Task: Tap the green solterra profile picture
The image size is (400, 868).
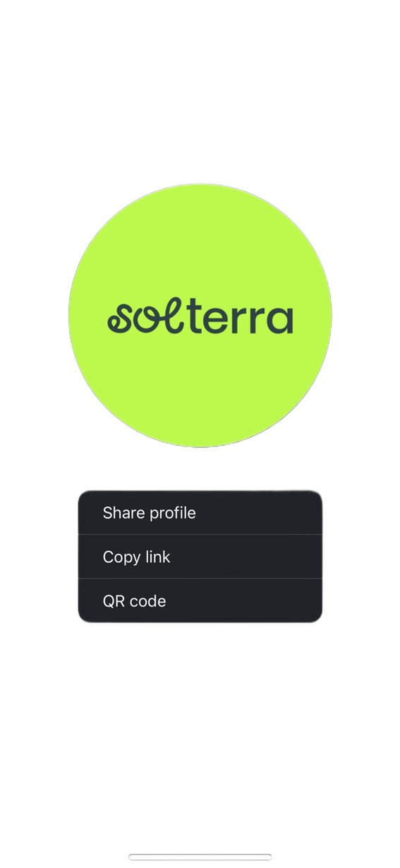Action: pyautogui.click(x=200, y=316)
